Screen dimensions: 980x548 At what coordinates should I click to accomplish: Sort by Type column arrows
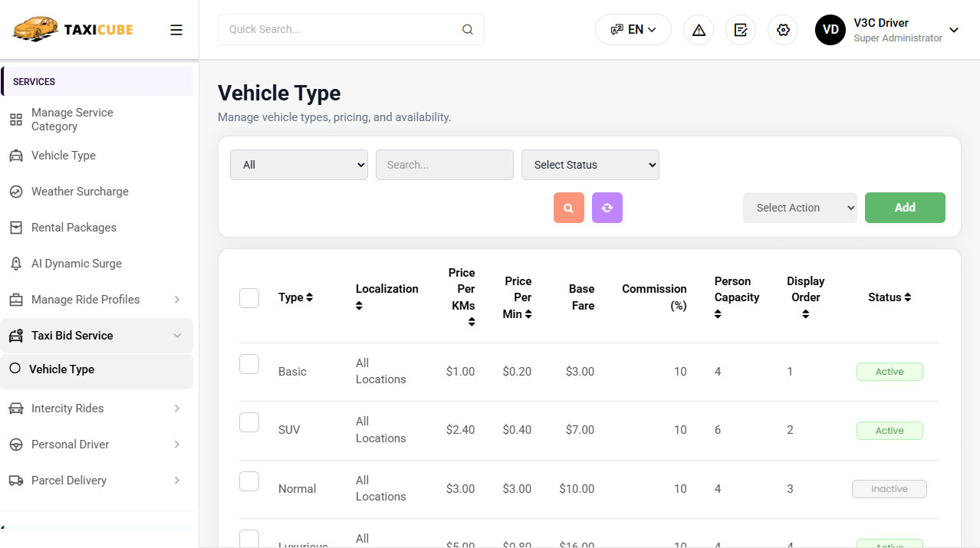pyautogui.click(x=310, y=297)
